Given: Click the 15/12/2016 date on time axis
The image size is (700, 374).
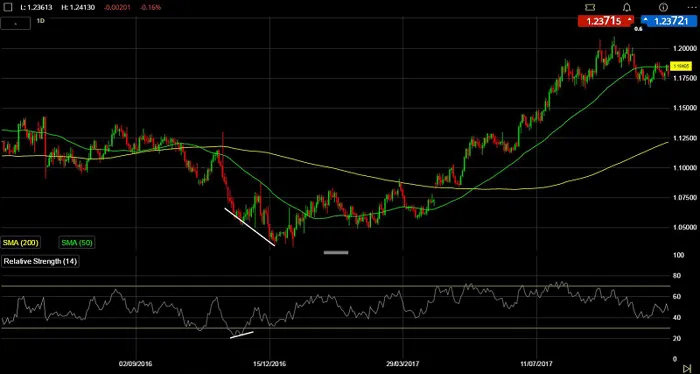Looking at the screenshot, I should (270, 364).
